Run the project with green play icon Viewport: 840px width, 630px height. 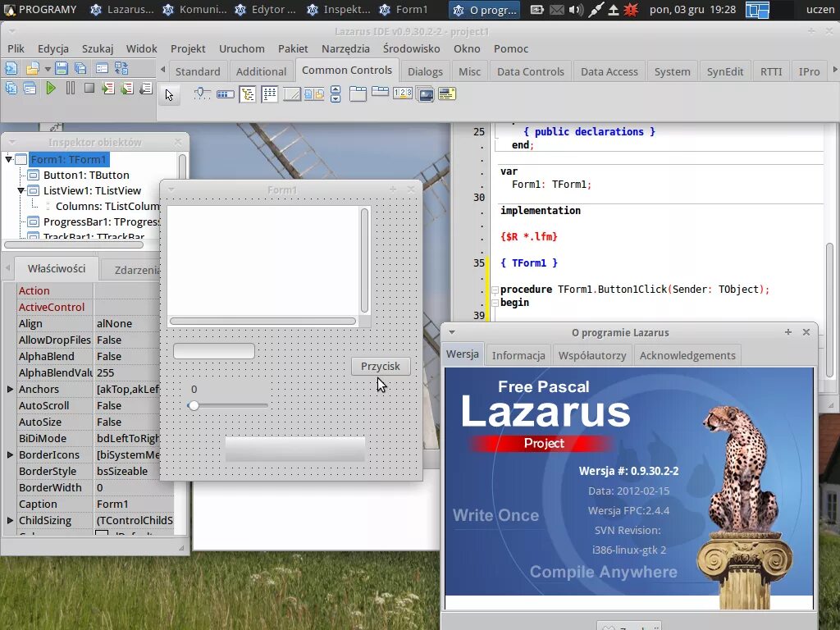51,88
